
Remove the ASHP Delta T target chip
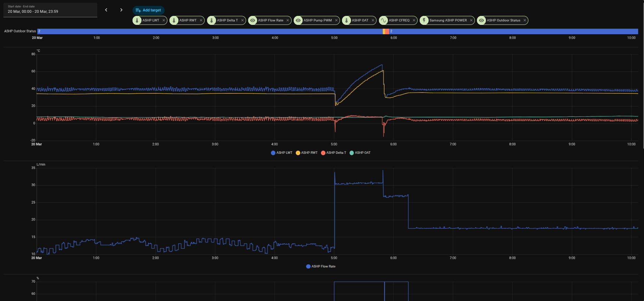[242, 20]
